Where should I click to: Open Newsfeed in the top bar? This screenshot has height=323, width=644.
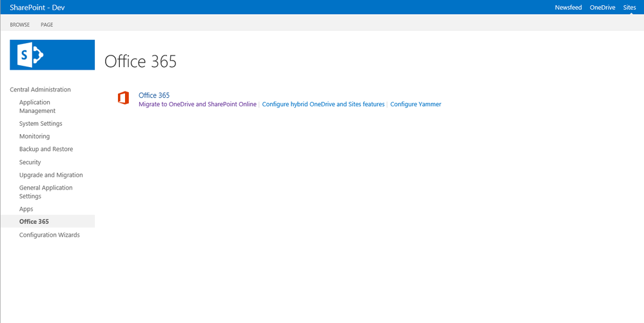point(569,7)
